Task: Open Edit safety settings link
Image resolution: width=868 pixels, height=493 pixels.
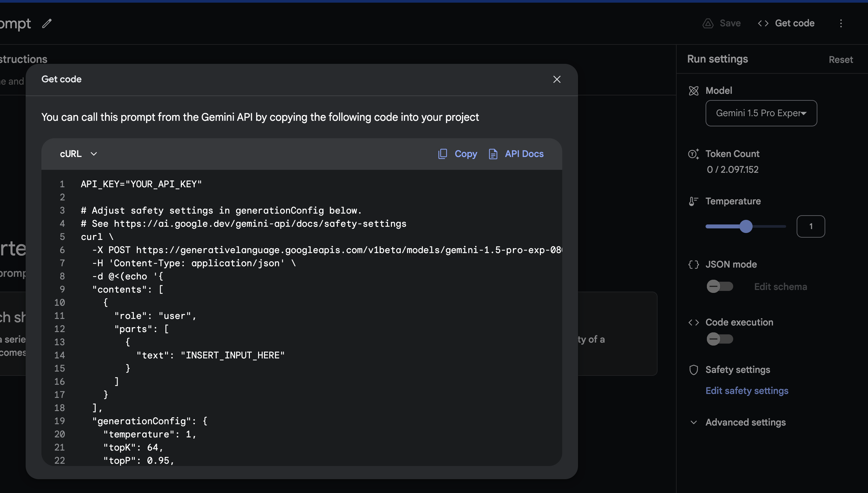Action: (747, 391)
